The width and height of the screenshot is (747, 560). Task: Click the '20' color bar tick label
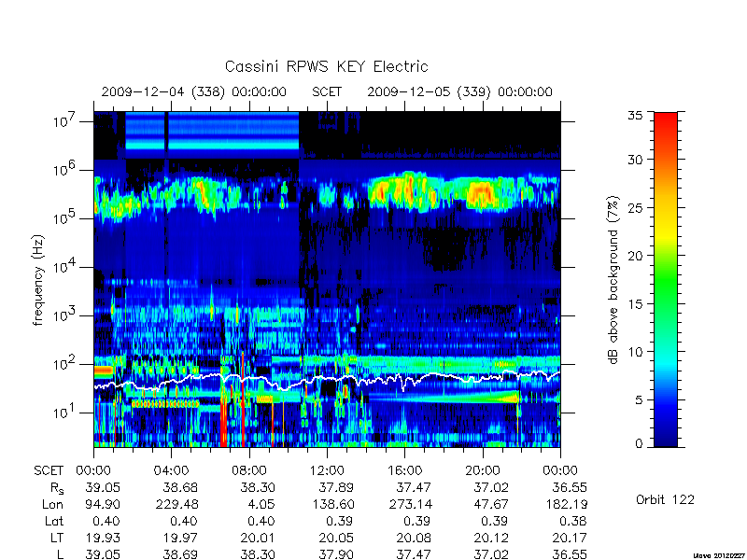pos(634,256)
